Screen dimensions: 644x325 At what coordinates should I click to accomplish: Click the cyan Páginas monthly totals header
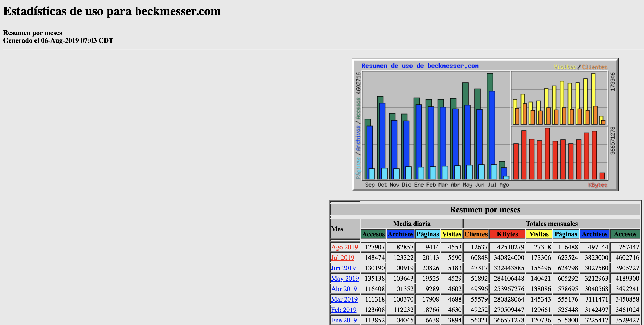tap(566, 234)
